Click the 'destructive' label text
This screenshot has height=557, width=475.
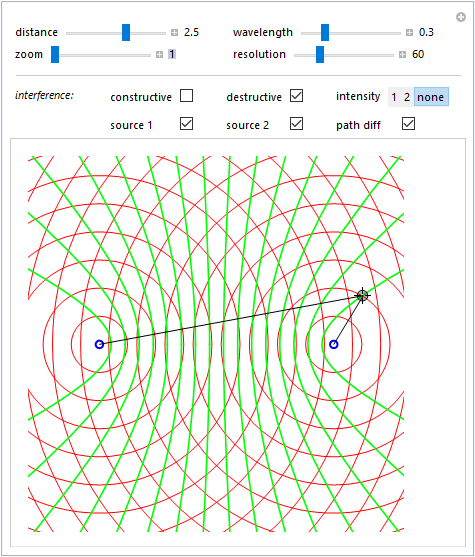point(254,97)
